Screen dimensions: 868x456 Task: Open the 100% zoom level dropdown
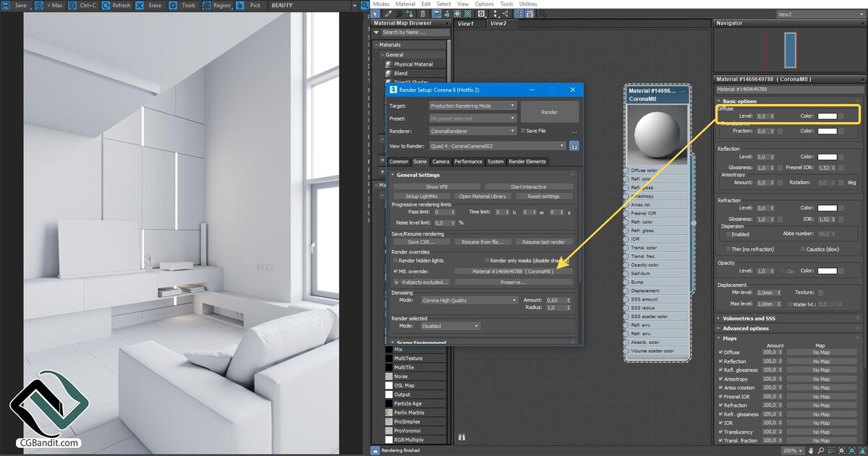point(793,450)
